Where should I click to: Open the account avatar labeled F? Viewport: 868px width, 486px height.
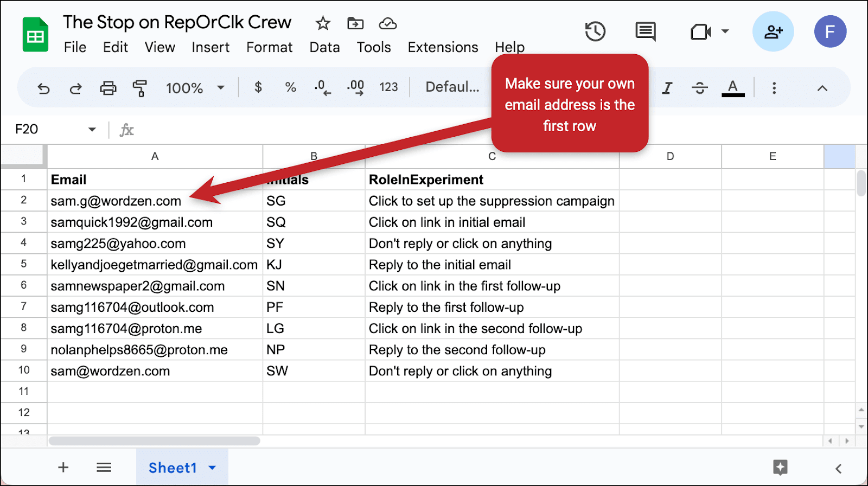pos(830,31)
